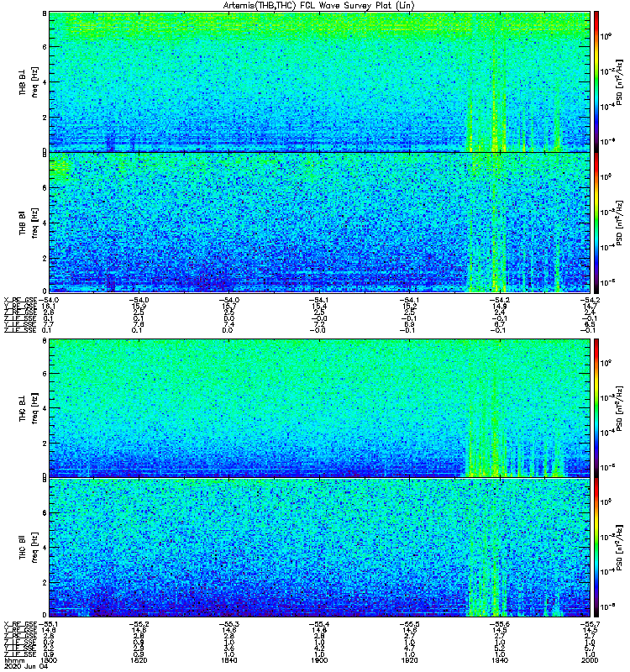Click the '1920' time tick label
Viewport: 630px width, 672px height.
pyautogui.click(x=409, y=660)
